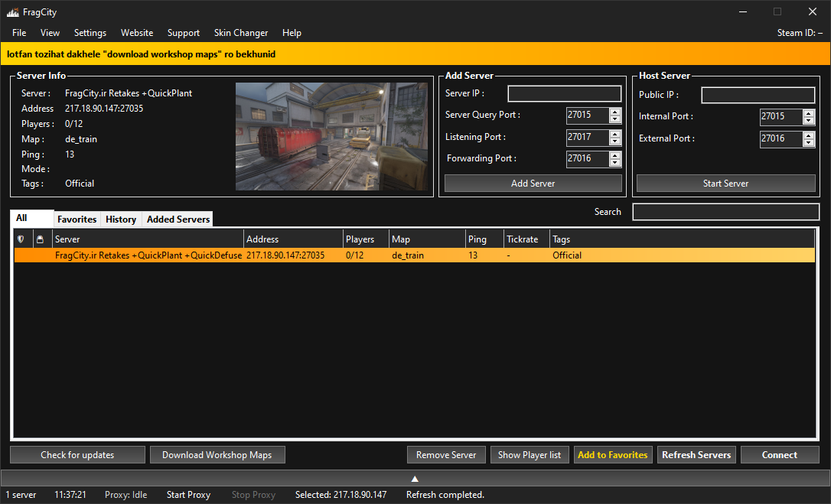Image resolution: width=831 pixels, height=504 pixels.
Task: Sort by Map column header
Action: 427,239
